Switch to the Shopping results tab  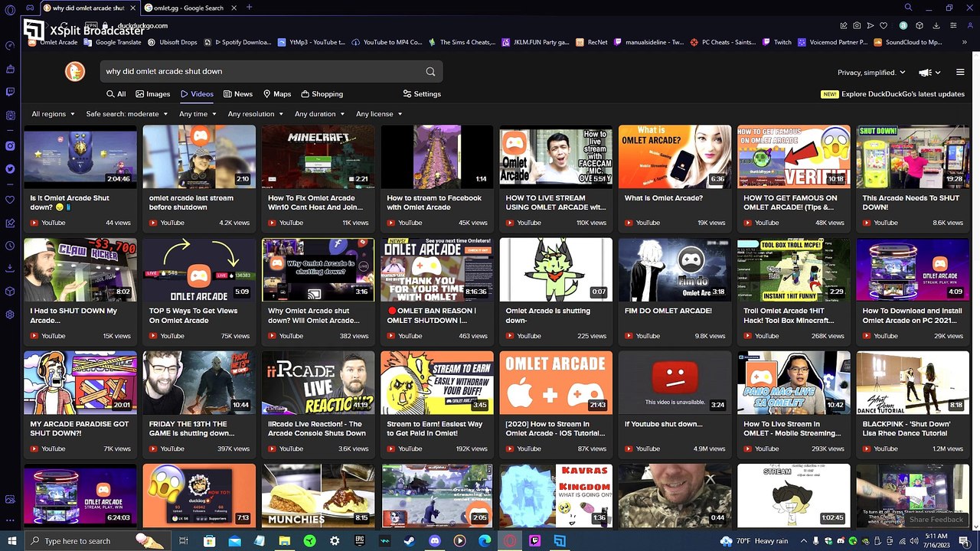(322, 94)
